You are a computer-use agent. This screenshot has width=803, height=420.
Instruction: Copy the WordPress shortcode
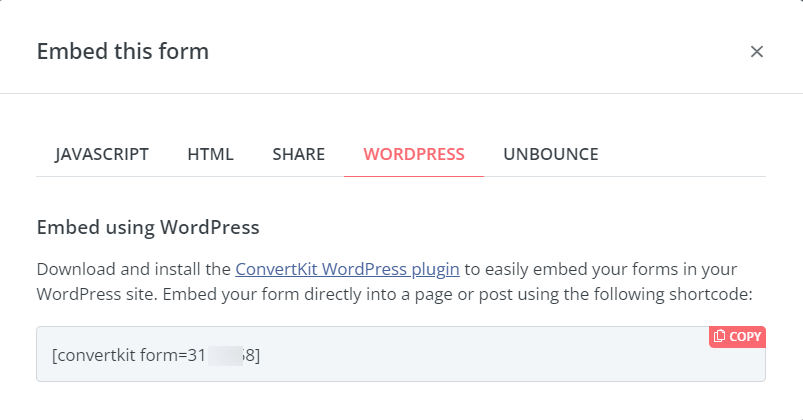point(737,337)
